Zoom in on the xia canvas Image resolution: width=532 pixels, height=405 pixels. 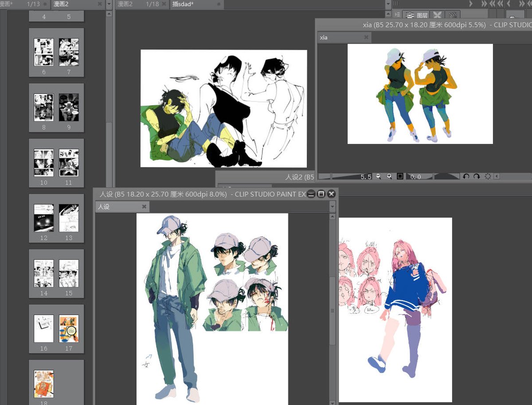(x=389, y=176)
